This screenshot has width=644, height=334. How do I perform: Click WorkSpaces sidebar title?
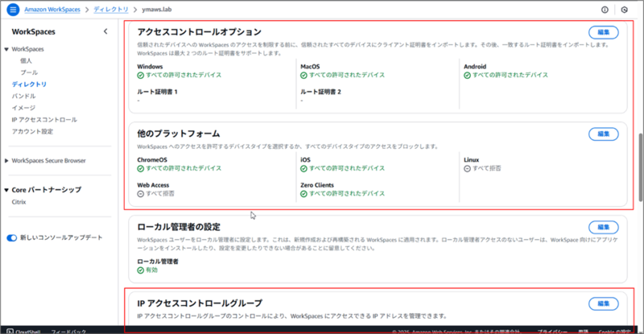coord(33,31)
